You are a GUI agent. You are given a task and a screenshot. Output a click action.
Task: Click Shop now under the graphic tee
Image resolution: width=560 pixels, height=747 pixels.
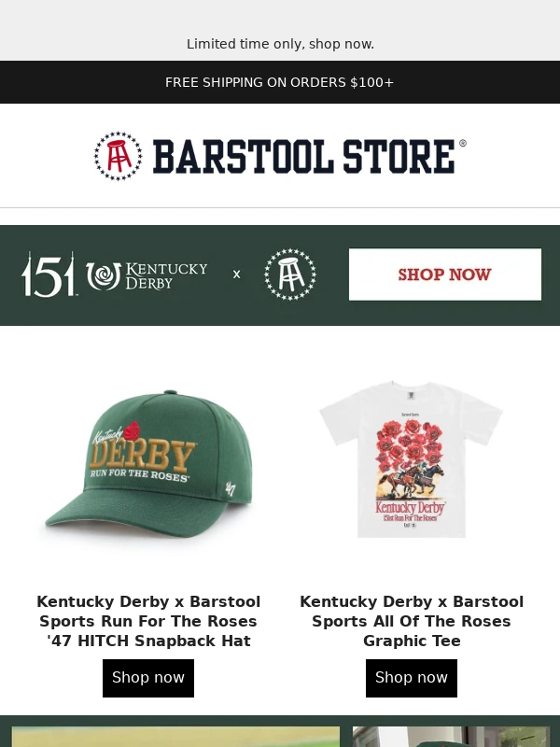point(412,678)
